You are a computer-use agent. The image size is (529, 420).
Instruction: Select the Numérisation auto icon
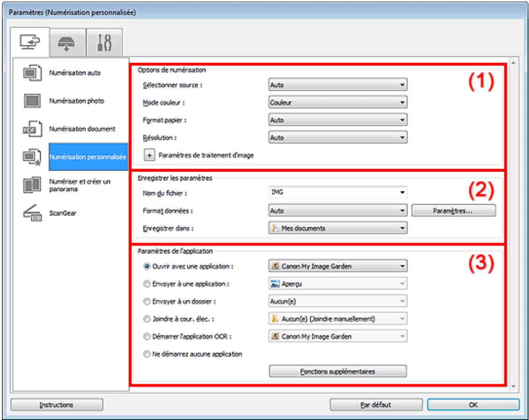pyautogui.click(x=31, y=73)
